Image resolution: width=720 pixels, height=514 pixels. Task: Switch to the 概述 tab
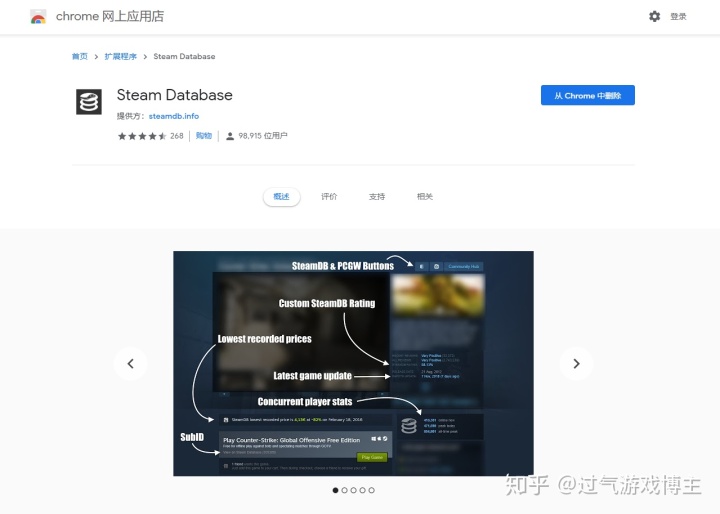[281, 197]
